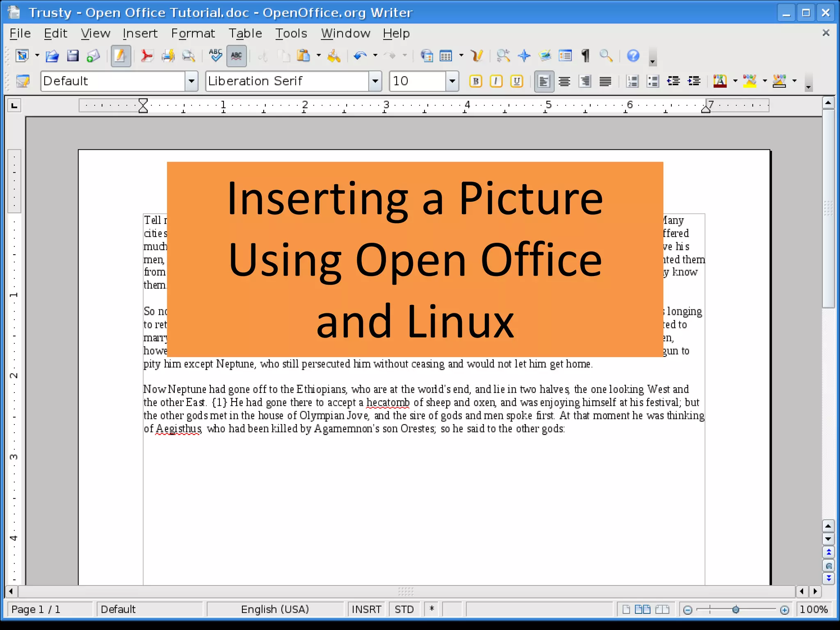Image resolution: width=840 pixels, height=630 pixels.
Task: Insert a Hyperlink via toolbar icon
Action: coord(427,55)
